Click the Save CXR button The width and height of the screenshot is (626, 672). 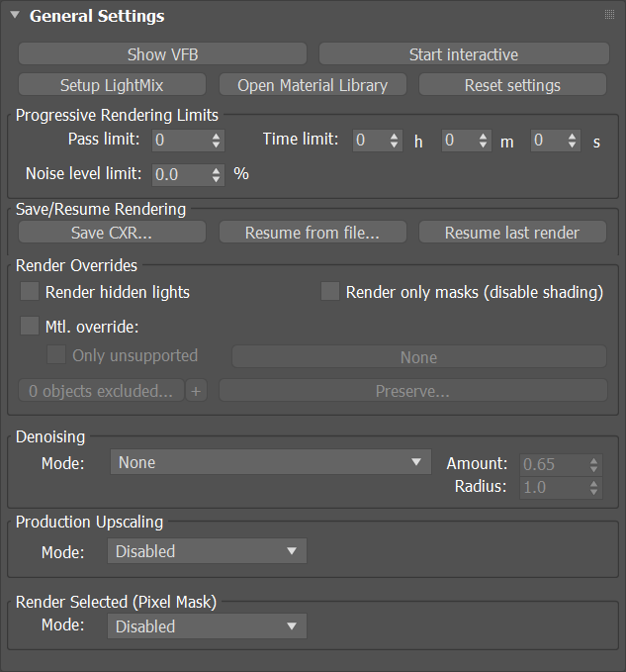coord(112,233)
